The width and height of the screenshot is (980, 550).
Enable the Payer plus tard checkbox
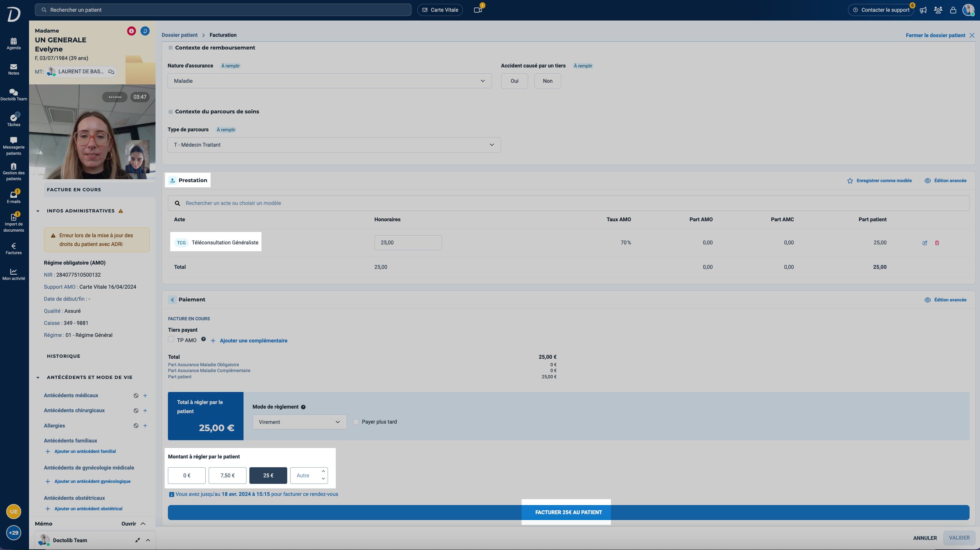pyautogui.click(x=356, y=422)
